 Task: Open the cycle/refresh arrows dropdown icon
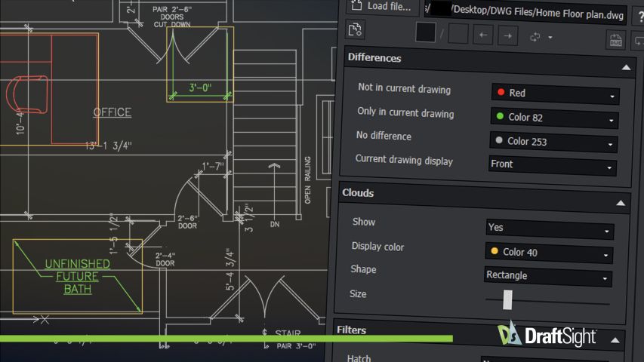point(541,36)
